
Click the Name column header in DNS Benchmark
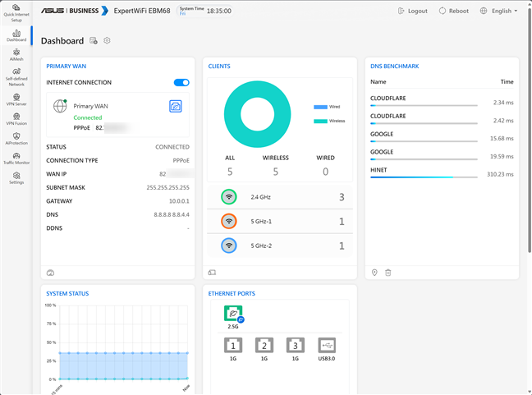[x=378, y=82]
